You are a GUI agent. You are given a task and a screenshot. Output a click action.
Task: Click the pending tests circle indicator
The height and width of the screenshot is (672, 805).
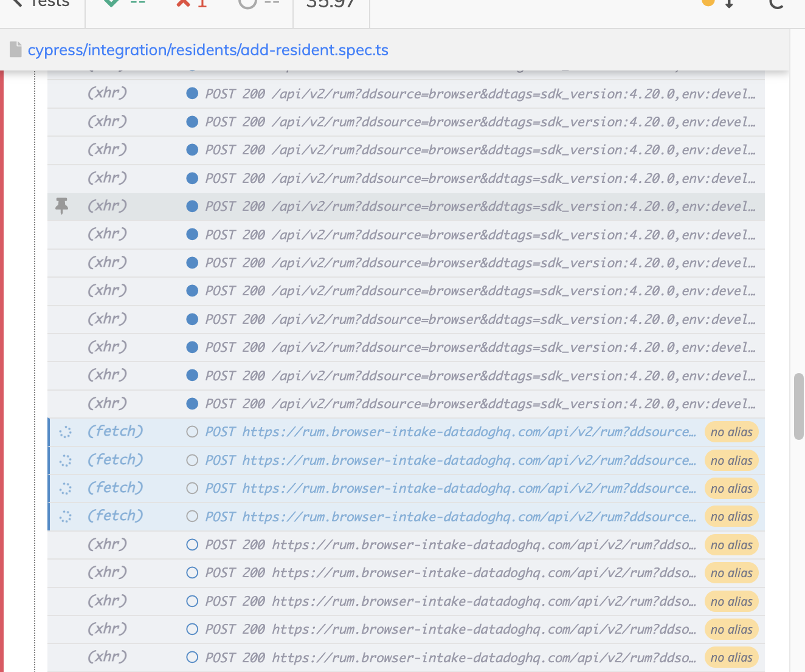pos(260,3)
